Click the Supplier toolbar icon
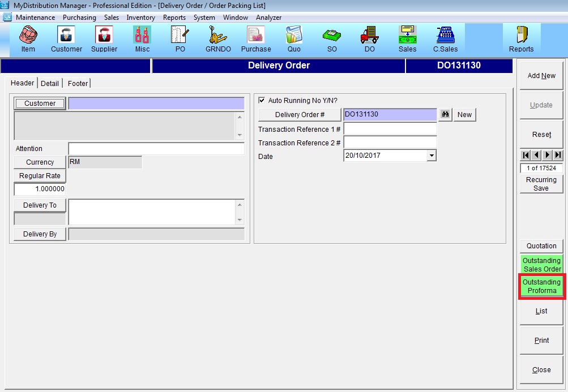Screen dimensions: 568x392 tap(104, 38)
